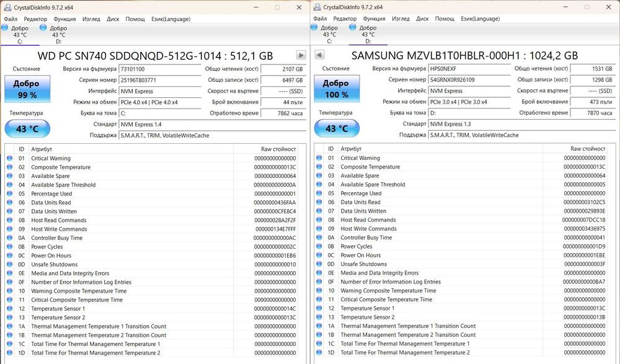The width and height of the screenshot is (620, 364).
Task: Open the Език(Language) menu in the right window
Action: (x=480, y=19)
